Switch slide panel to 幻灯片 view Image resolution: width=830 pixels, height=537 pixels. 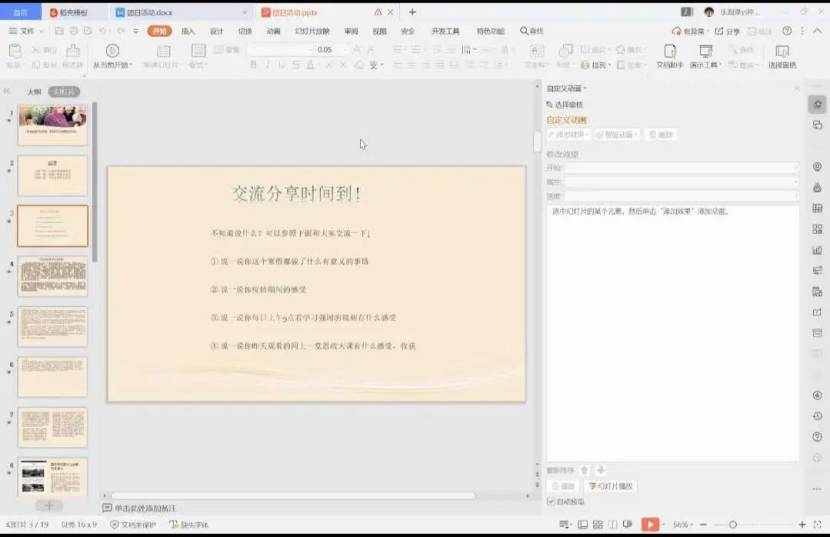(x=64, y=92)
